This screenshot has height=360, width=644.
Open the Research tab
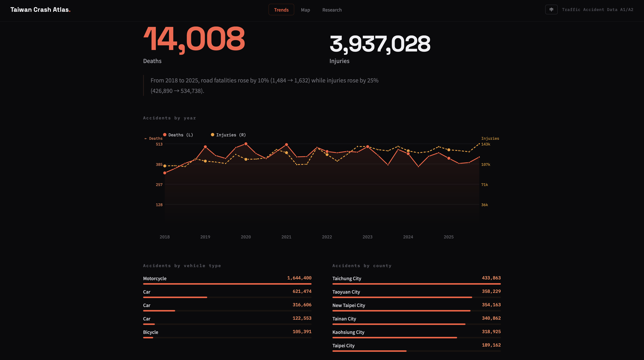pos(332,10)
